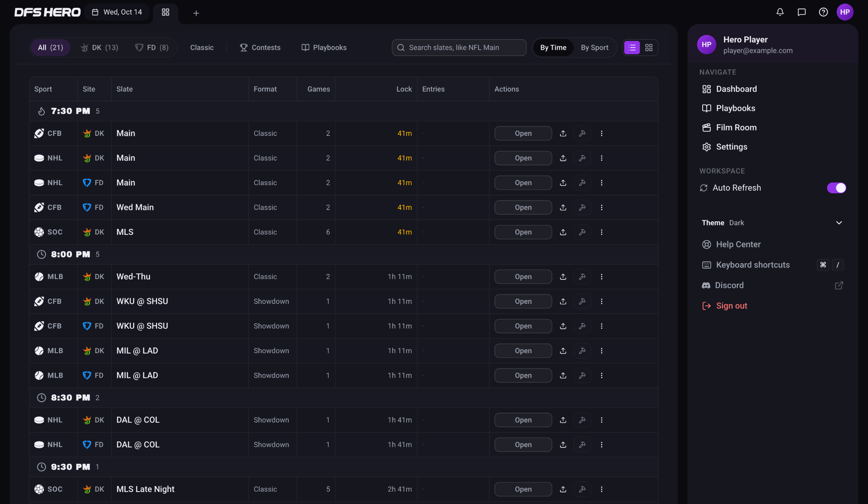Share the Wed Main slate
The height and width of the screenshot is (504, 868).
563,207
